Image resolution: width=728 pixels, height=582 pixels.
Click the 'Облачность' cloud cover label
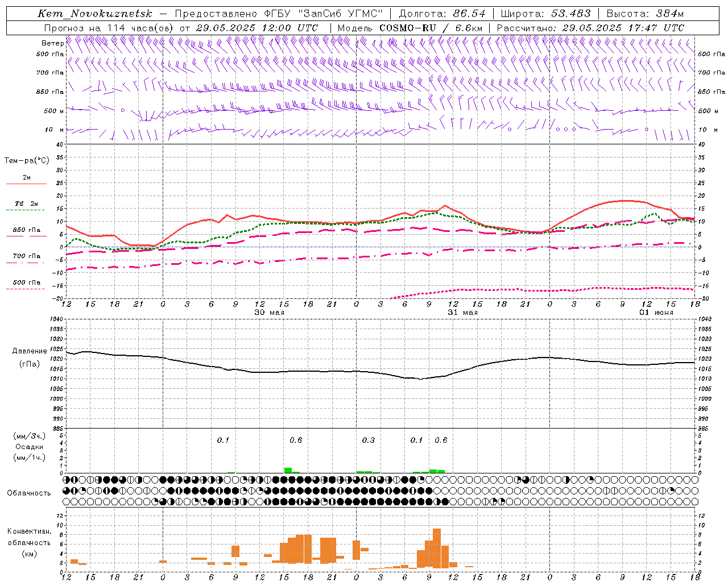coord(29,493)
